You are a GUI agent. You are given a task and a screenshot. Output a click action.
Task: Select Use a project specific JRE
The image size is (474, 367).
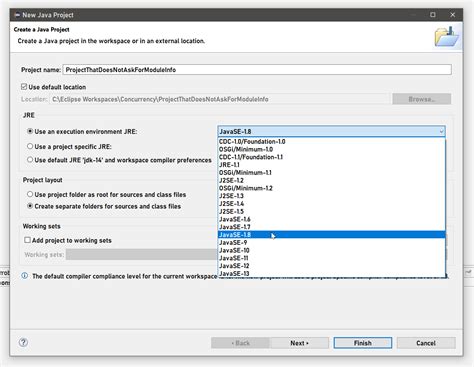point(30,146)
